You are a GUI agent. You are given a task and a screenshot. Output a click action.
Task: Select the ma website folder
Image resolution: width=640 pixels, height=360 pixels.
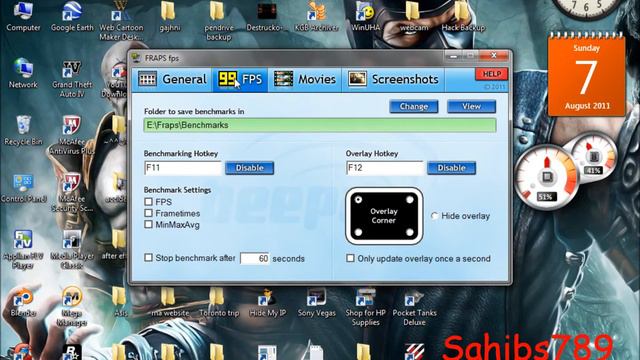[x=170, y=302]
